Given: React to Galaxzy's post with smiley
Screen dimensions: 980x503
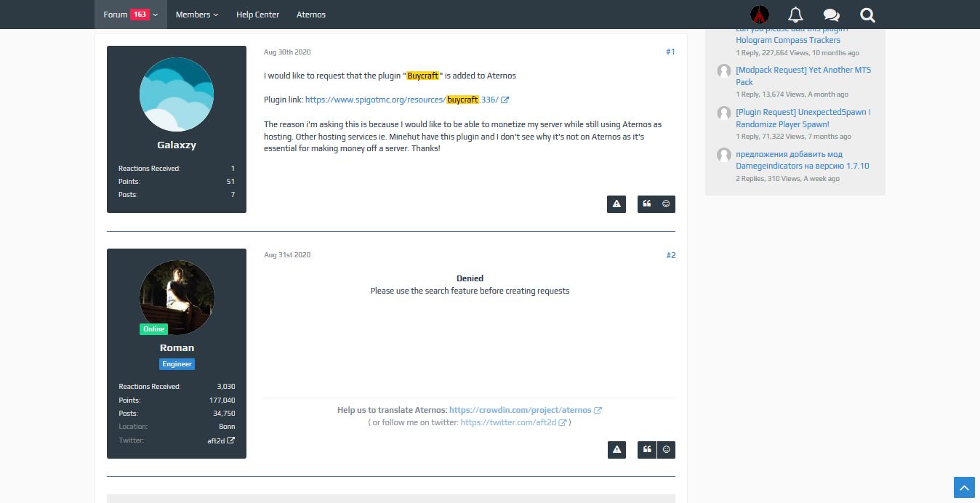Looking at the screenshot, I should coord(666,204).
